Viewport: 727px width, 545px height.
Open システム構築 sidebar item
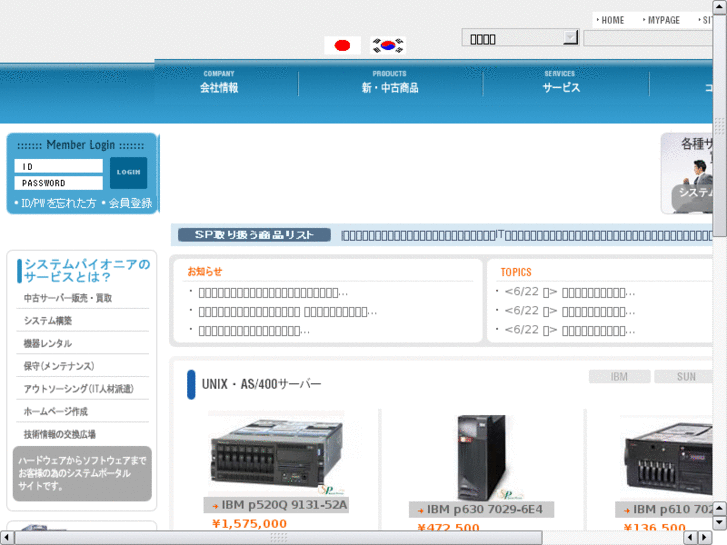tap(48, 321)
